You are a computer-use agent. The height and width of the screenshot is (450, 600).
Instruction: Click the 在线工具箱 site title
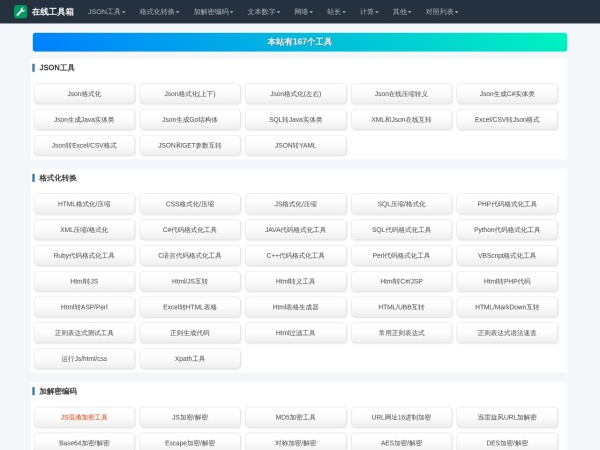coord(52,12)
